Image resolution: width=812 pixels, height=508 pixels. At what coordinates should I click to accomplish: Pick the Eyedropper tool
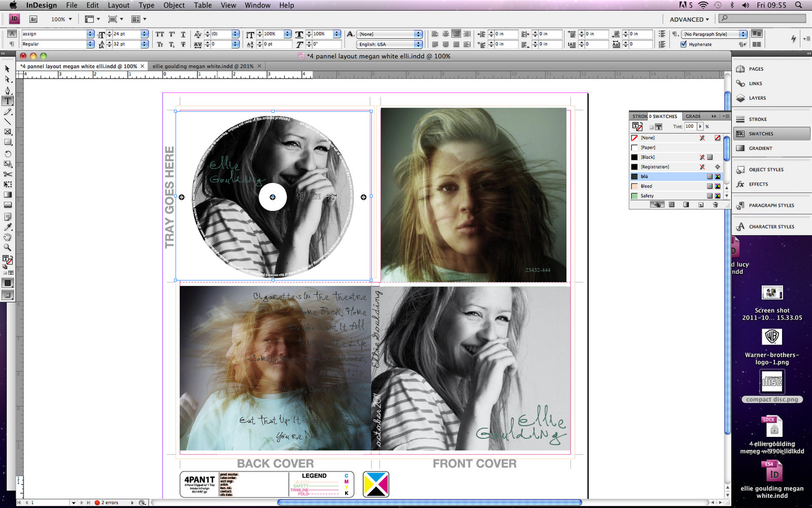click(x=8, y=227)
